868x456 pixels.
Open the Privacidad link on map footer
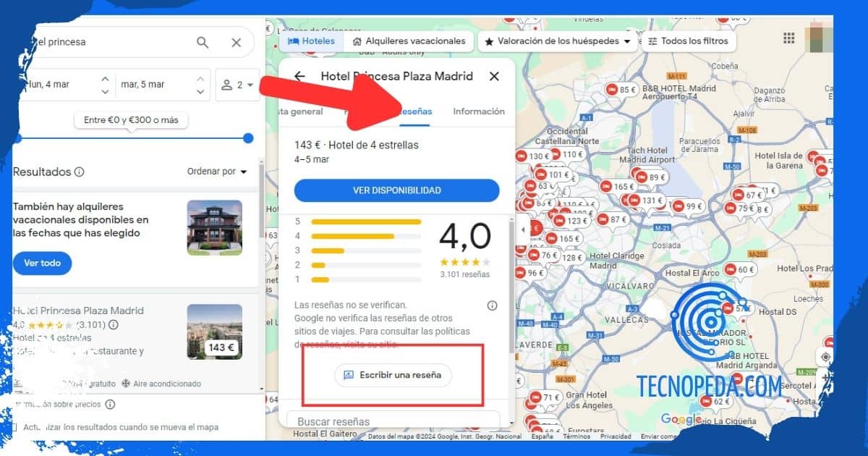click(x=616, y=436)
